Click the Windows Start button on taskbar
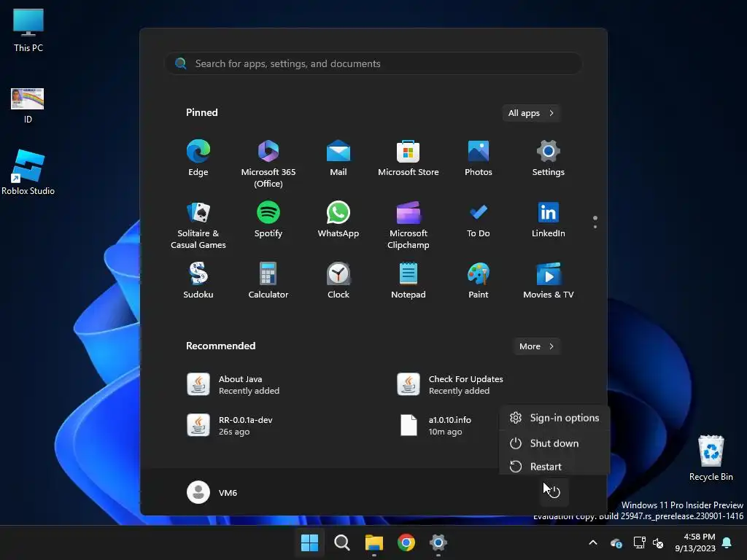This screenshot has height=560, width=747. (309, 542)
